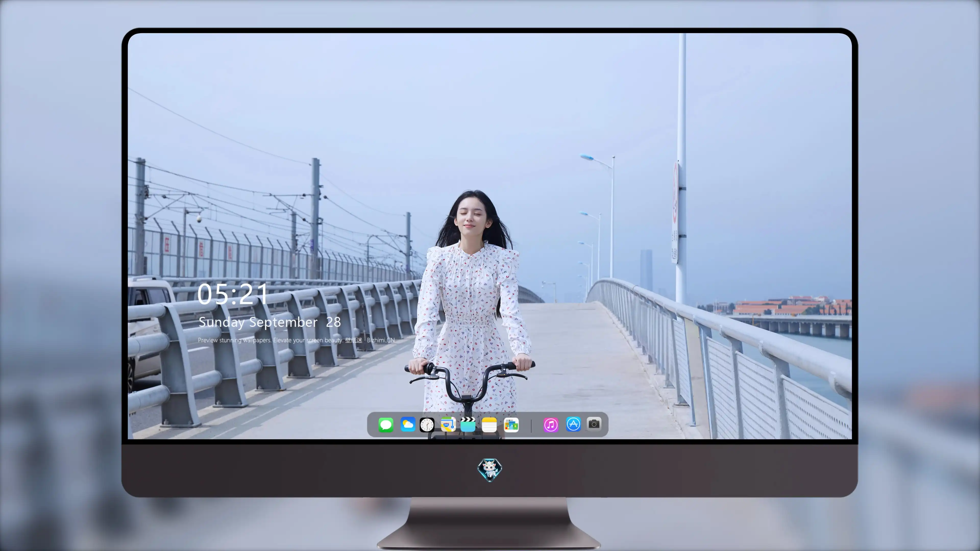Open the App Store from the dock
Screen dimensions: 980x551
tap(573, 424)
